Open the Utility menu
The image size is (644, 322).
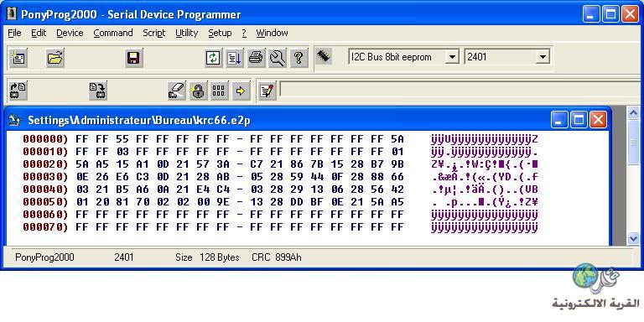186,33
